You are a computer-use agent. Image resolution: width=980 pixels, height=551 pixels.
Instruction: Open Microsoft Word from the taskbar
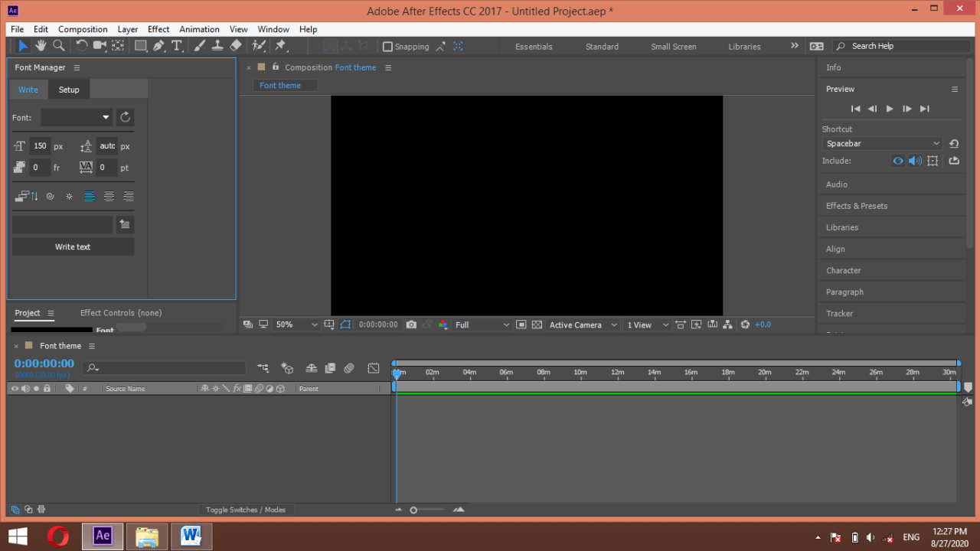(x=191, y=536)
